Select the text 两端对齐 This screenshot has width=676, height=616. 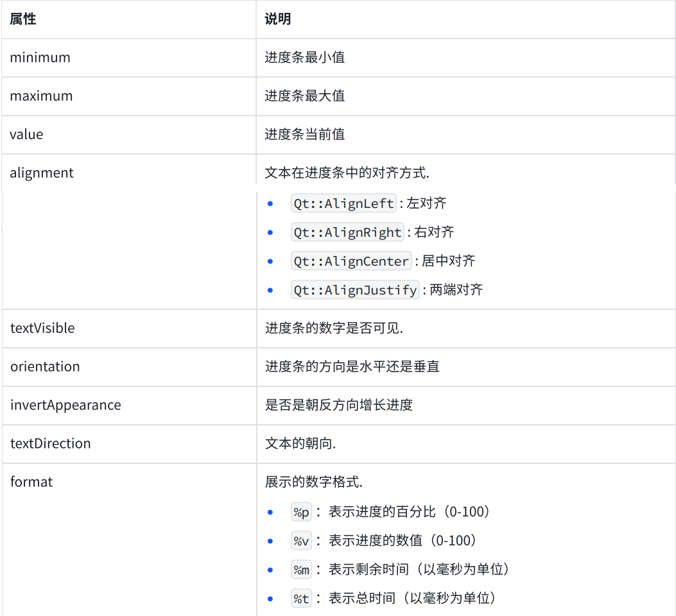pyautogui.click(x=456, y=289)
